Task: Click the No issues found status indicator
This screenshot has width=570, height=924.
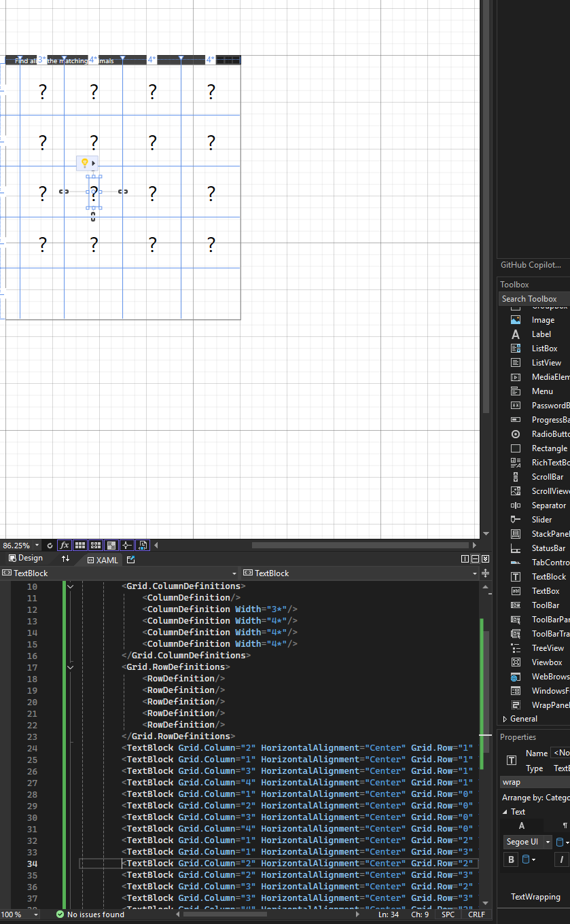Action: 90,914
